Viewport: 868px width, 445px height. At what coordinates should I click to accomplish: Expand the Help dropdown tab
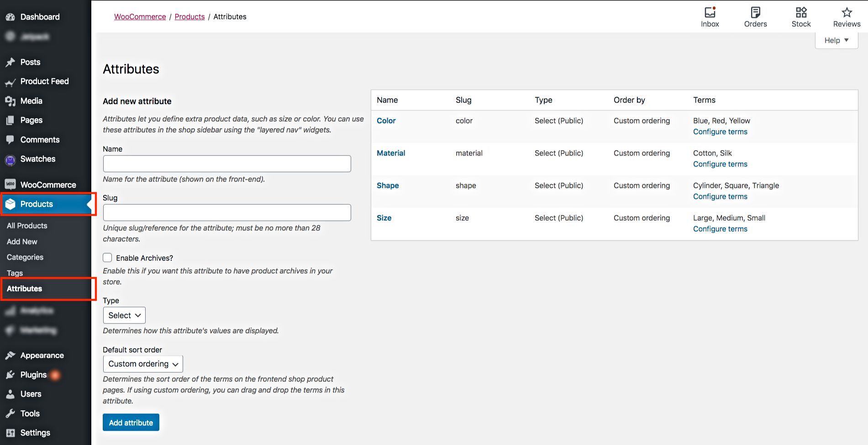[x=836, y=40]
